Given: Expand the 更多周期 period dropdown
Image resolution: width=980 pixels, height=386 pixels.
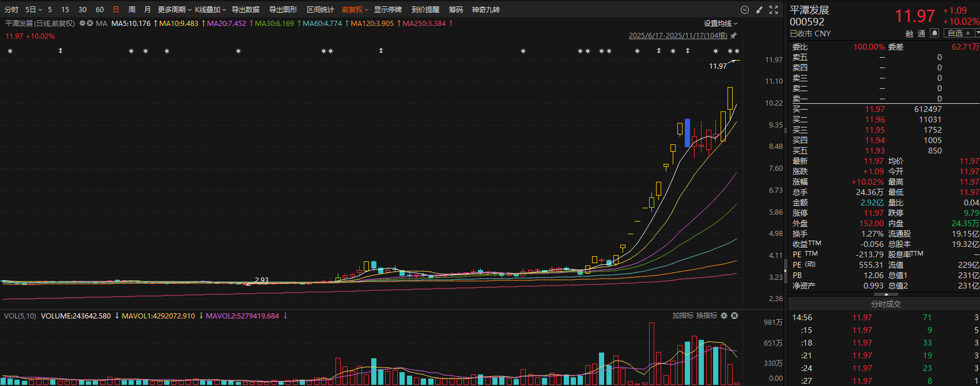Looking at the screenshot, I should pos(175,10).
